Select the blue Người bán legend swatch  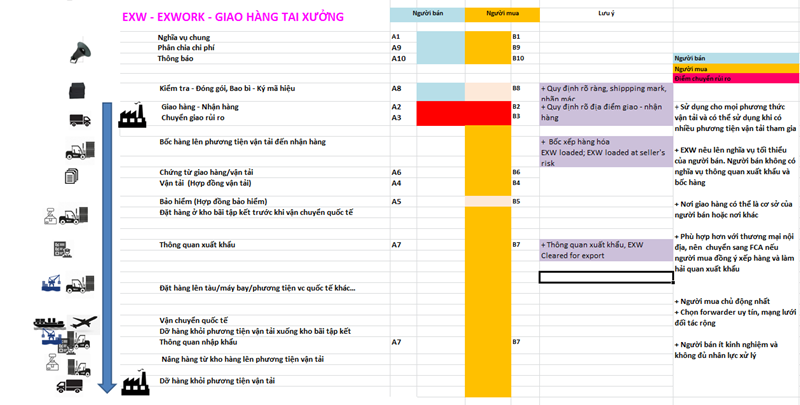(x=736, y=58)
